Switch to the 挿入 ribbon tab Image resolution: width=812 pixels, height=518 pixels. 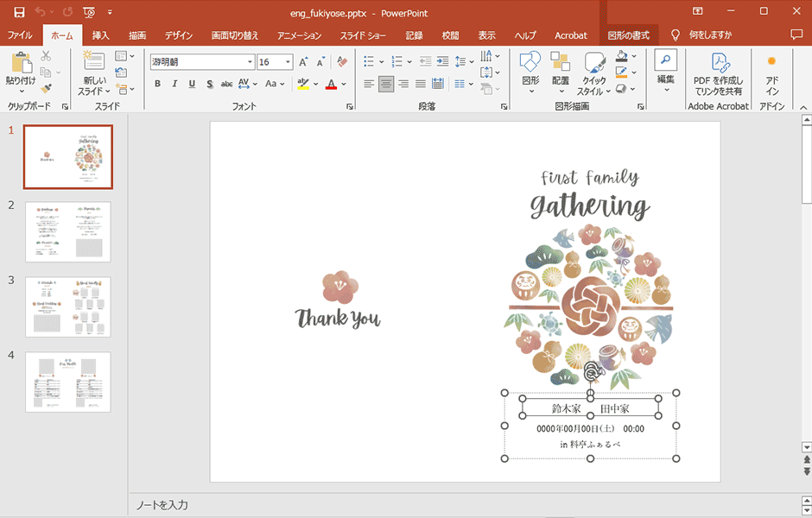(101, 35)
